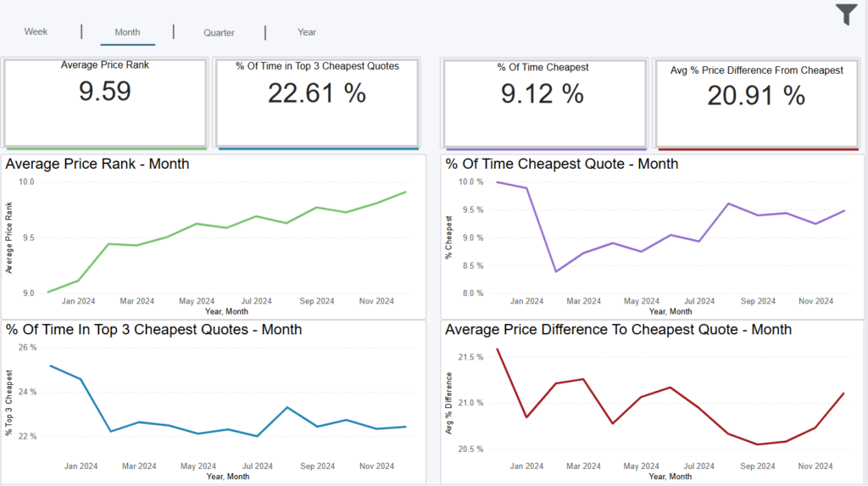
Task: Select the 20.91 % Price Difference card
Action: pyautogui.click(x=756, y=103)
